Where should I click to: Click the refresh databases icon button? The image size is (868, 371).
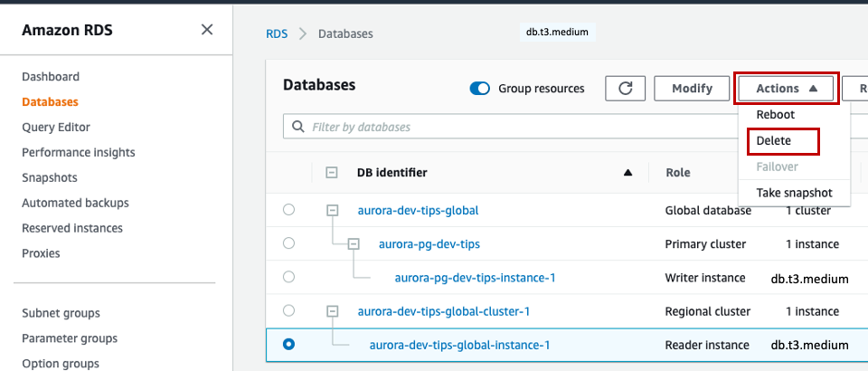625,89
